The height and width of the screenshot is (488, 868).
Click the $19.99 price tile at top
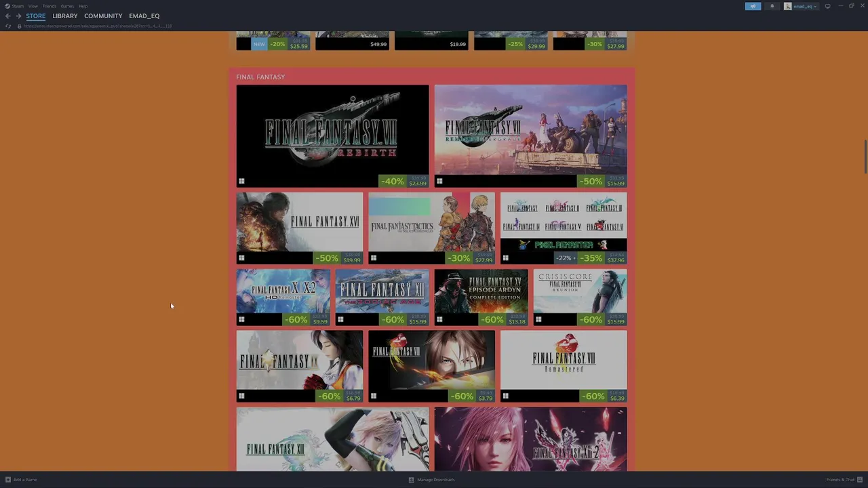tap(431, 41)
